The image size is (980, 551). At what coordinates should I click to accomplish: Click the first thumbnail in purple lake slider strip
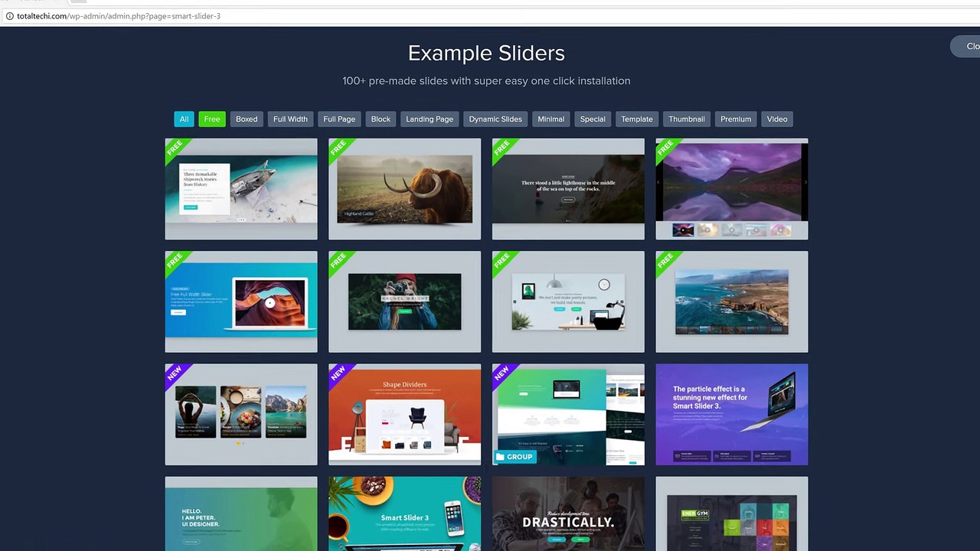tap(683, 230)
